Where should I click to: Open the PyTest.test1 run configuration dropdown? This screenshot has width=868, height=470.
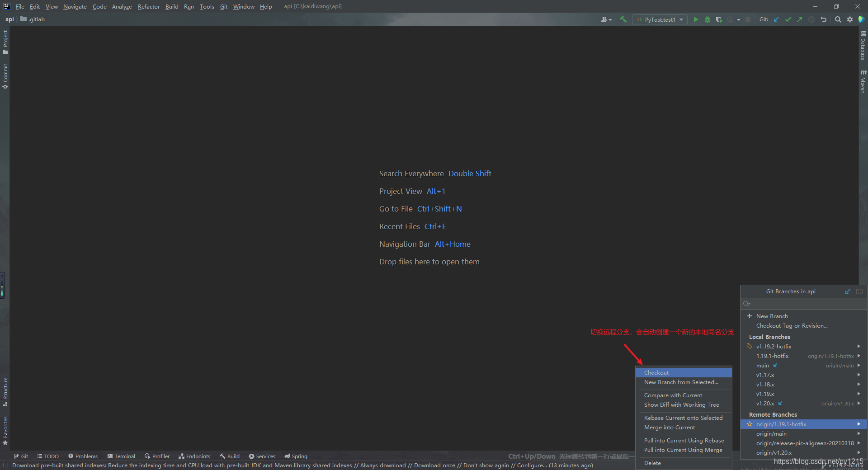[660, 19]
